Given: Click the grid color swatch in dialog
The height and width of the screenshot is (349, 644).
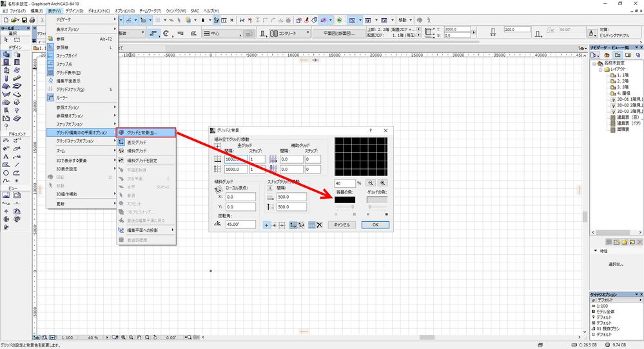Looking at the screenshot, I should (x=377, y=200).
